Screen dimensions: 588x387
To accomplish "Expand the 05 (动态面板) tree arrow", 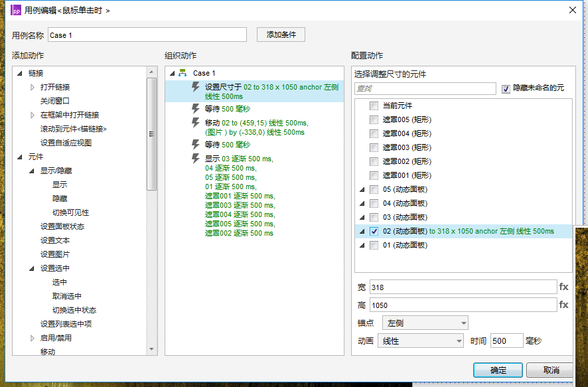I will [x=362, y=190].
